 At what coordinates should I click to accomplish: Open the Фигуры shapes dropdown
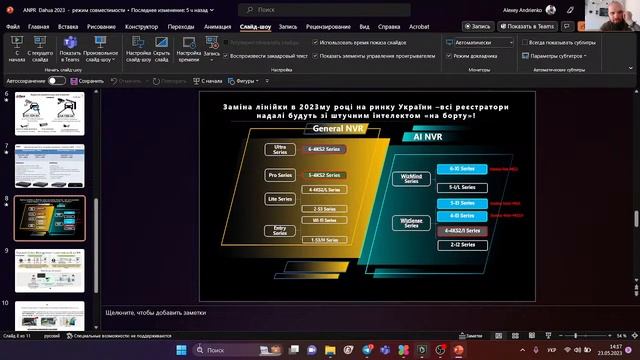(243, 81)
